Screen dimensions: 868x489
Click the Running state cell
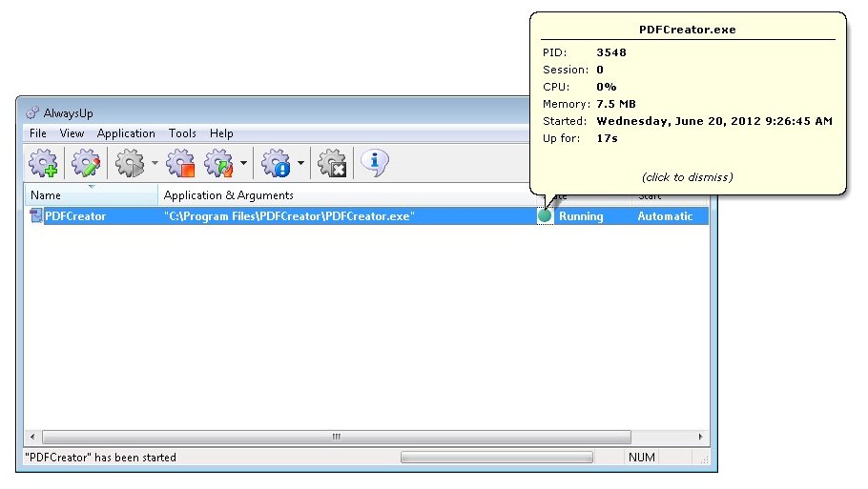click(x=581, y=216)
